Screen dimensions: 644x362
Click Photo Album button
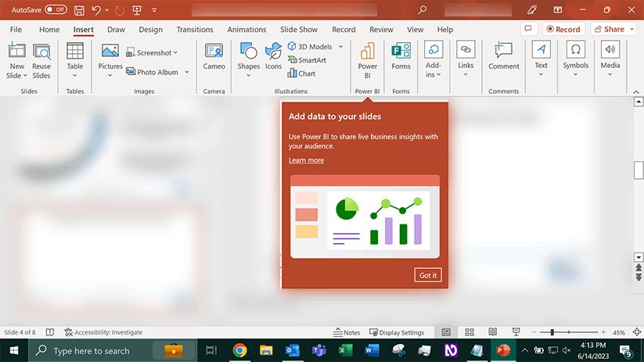pos(152,72)
